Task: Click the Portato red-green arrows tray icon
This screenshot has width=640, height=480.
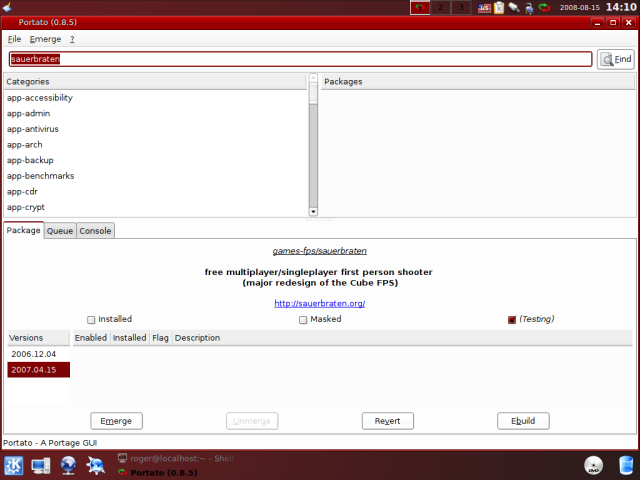Action: coord(544,7)
